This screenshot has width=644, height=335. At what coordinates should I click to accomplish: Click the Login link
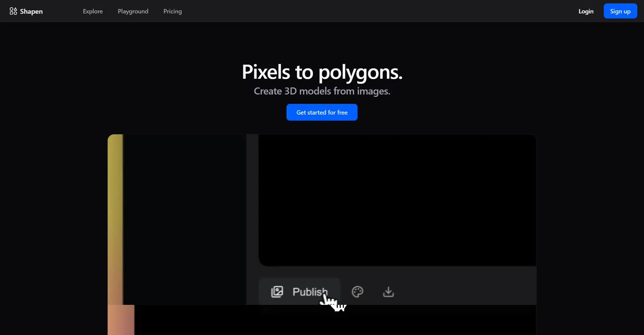click(586, 11)
